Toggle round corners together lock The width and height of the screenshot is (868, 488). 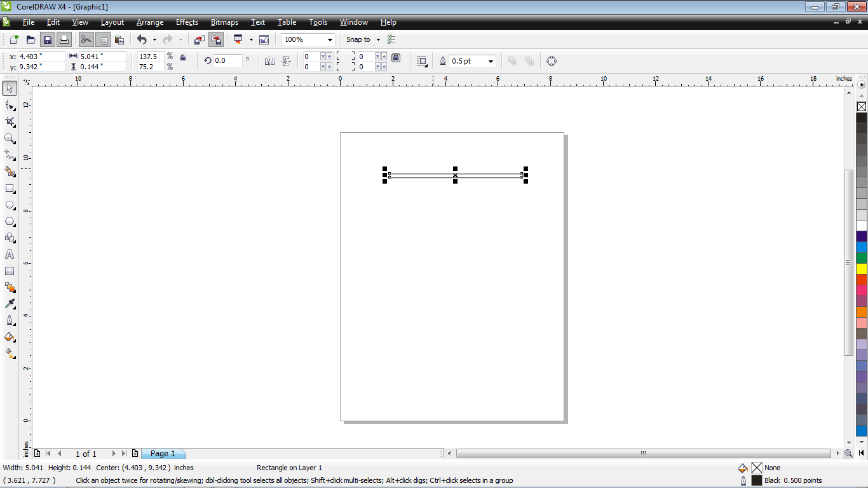[x=396, y=57]
